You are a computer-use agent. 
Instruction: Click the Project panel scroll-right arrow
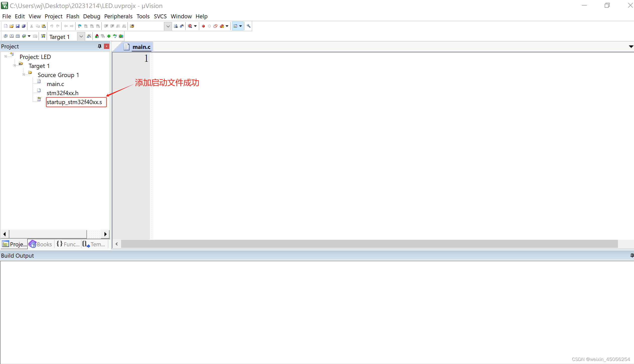tap(105, 234)
